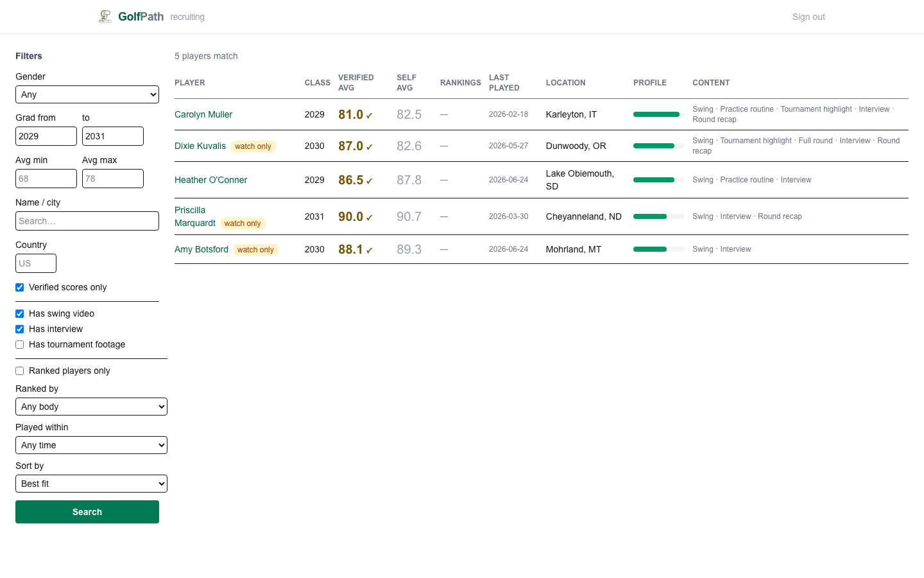
Task: Click Amy Botsford's profile completeness bar
Action: point(659,249)
